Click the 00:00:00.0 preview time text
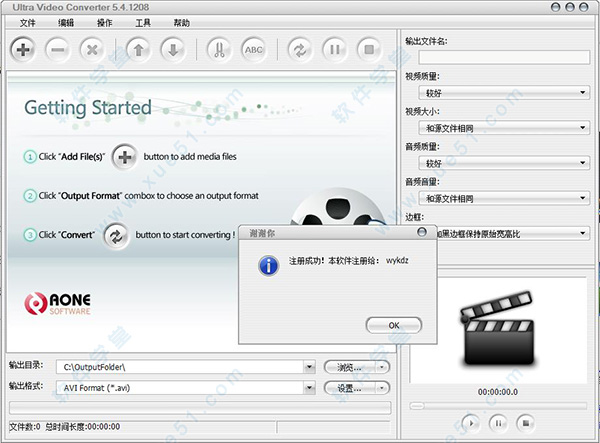 point(497,392)
